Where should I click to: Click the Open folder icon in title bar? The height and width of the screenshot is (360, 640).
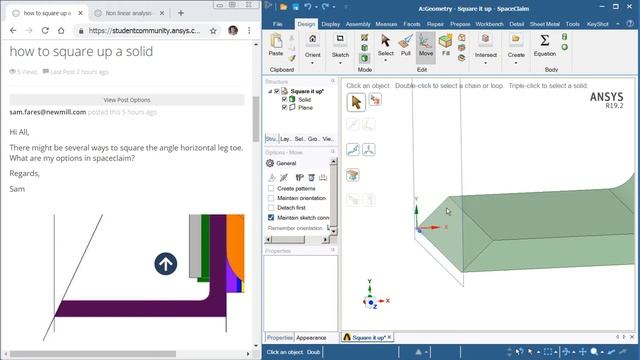coord(283,7)
